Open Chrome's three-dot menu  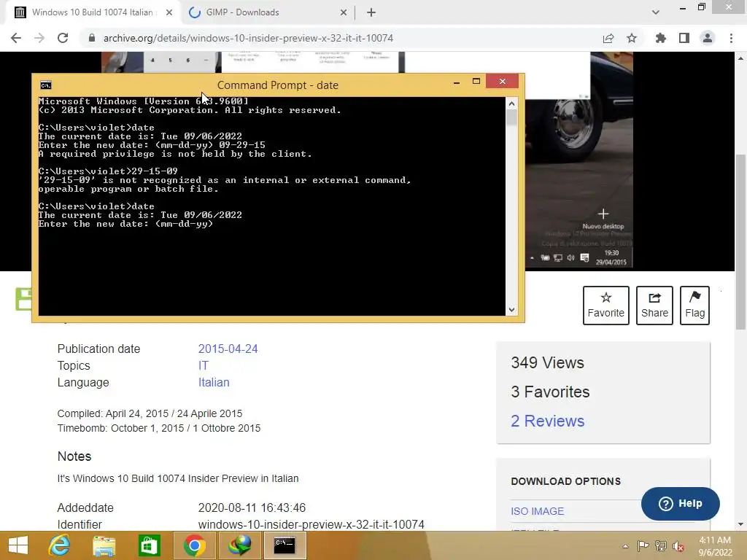[x=731, y=38]
